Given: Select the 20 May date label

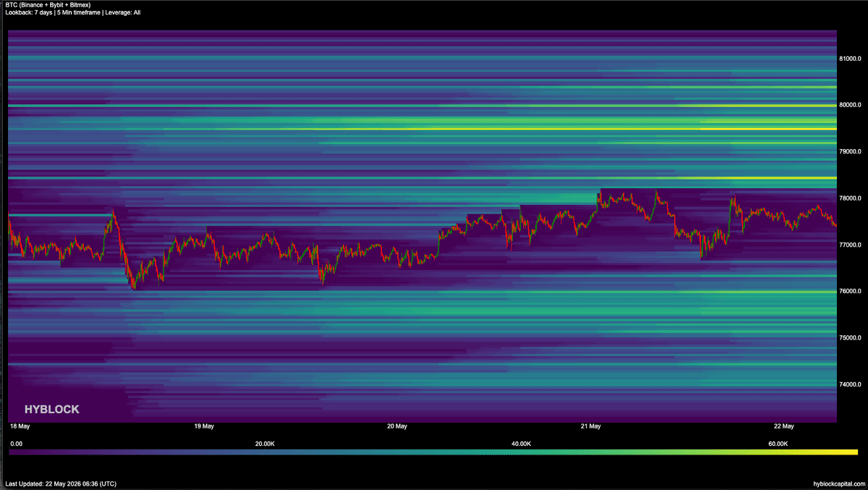Looking at the screenshot, I should (397, 426).
